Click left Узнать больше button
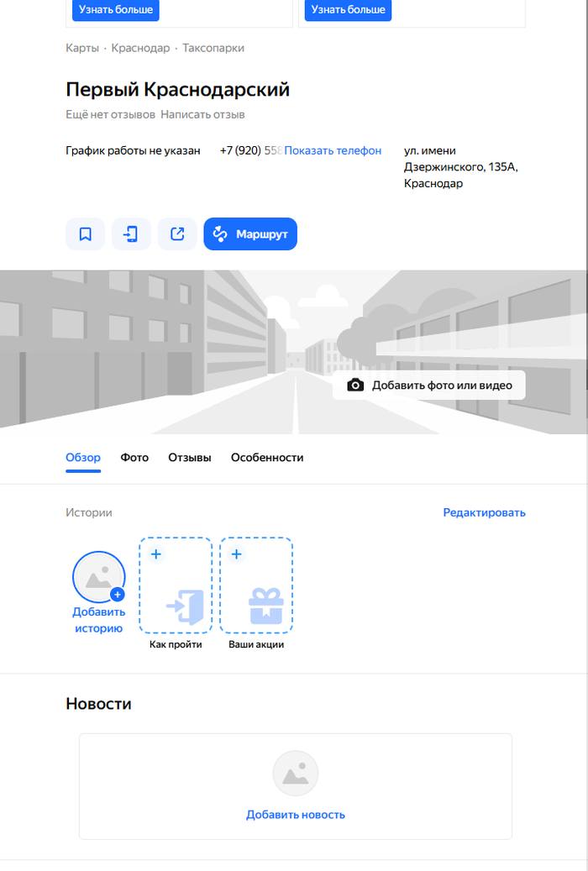The height and width of the screenshot is (871, 588). [116, 9]
